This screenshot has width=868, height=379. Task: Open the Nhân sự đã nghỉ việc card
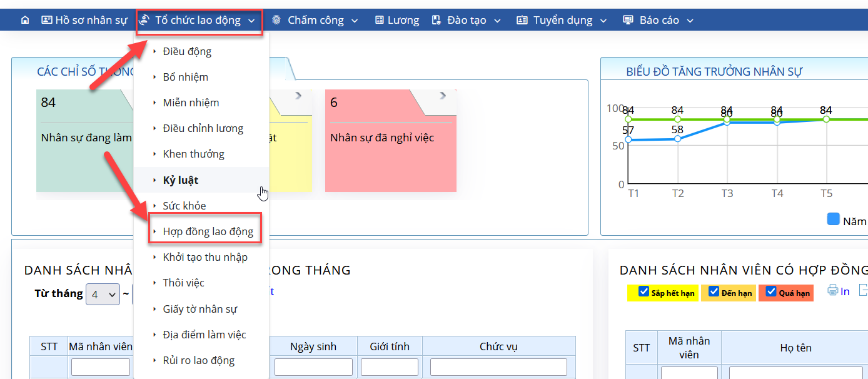pos(391,141)
